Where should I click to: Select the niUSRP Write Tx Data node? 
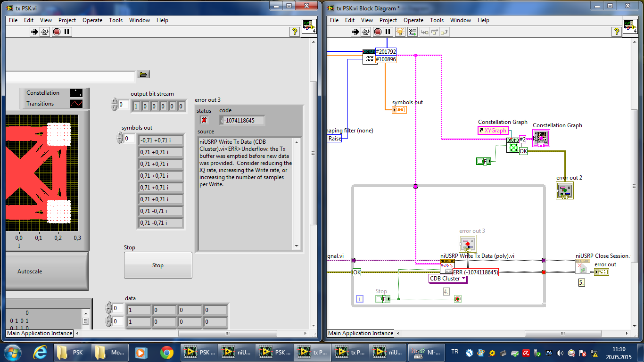pos(447,267)
